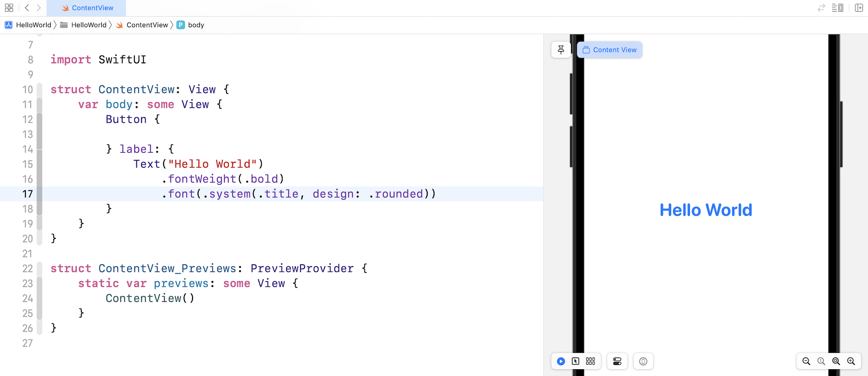Zoom canvas to fit
This screenshot has height=376, width=868.
(836, 361)
